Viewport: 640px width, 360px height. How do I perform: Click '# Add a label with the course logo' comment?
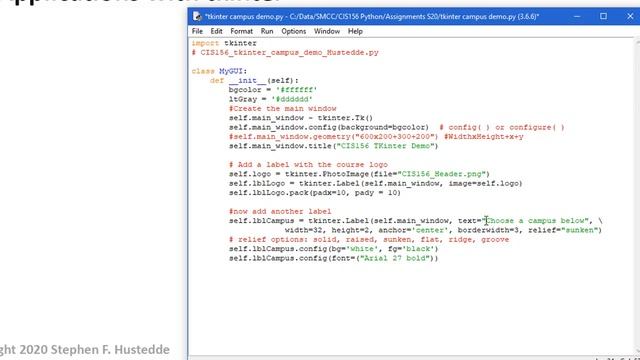pyautogui.click(x=308, y=165)
